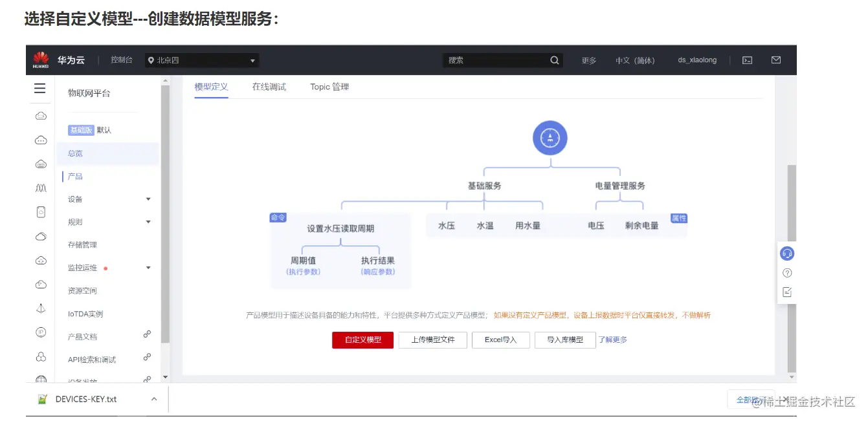The image size is (868, 421).
Task: Open the DEVICES-KEY.txt downloaded file
Action: pos(86,400)
